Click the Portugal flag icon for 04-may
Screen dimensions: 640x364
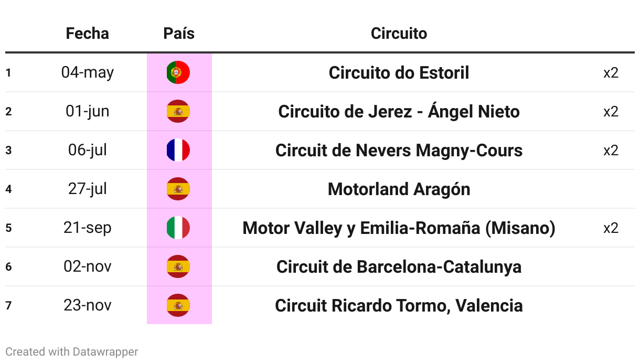point(178,72)
